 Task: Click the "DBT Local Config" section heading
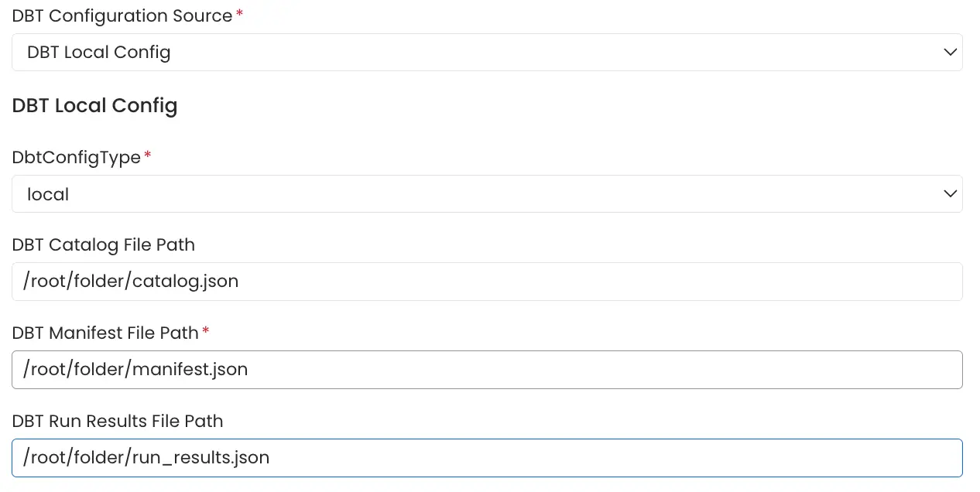pyautogui.click(x=94, y=105)
